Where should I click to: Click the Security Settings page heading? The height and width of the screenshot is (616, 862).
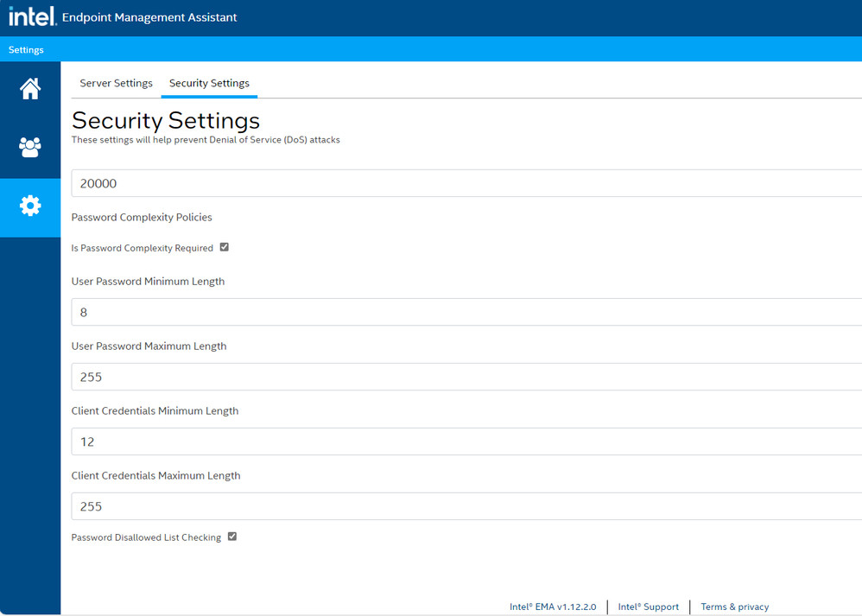point(165,119)
